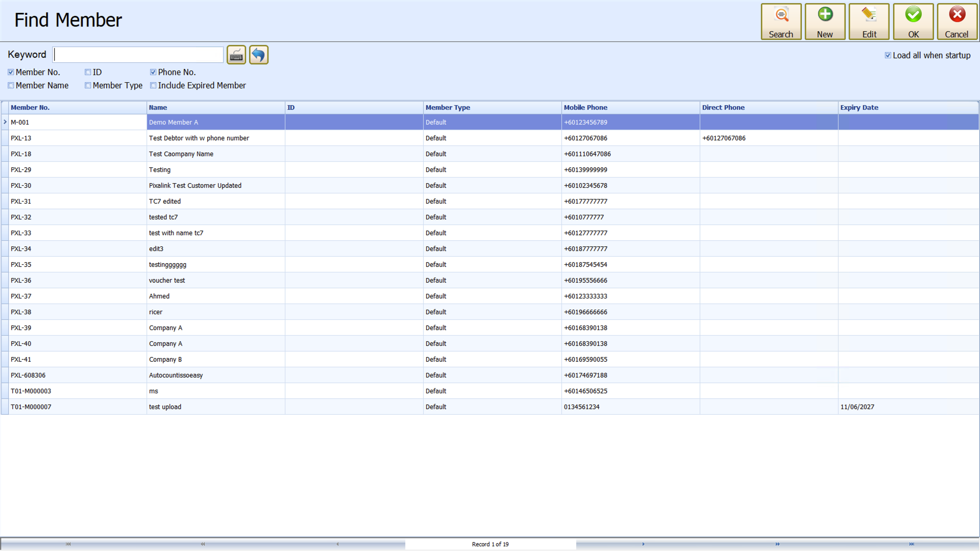Select member PXL-32

pyautogui.click(x=21, y=217)
